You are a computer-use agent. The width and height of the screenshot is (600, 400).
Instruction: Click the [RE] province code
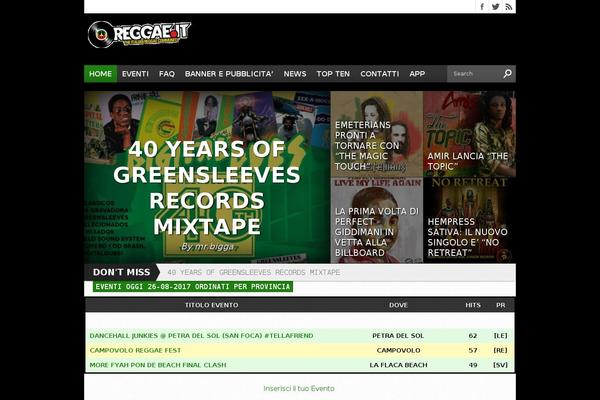[x=501, y=350]
